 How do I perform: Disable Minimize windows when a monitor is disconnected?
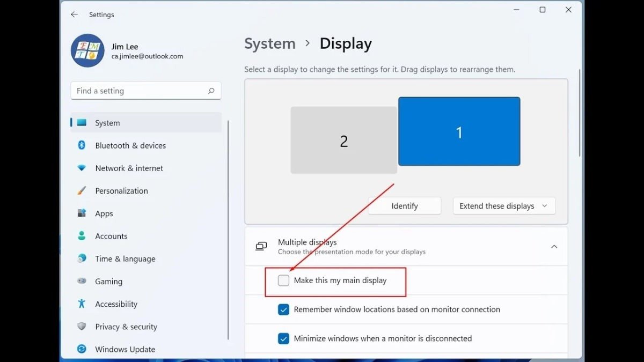(283, 338)
